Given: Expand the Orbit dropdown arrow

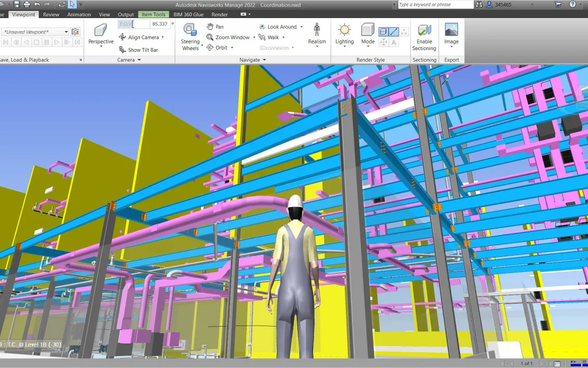Looking at the screenshot, I should (232, 47).
